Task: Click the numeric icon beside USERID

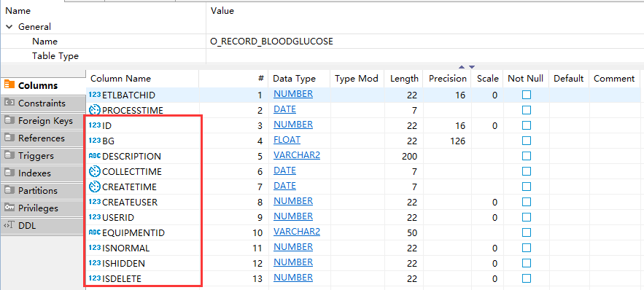Action: click(x=95, y=217)
